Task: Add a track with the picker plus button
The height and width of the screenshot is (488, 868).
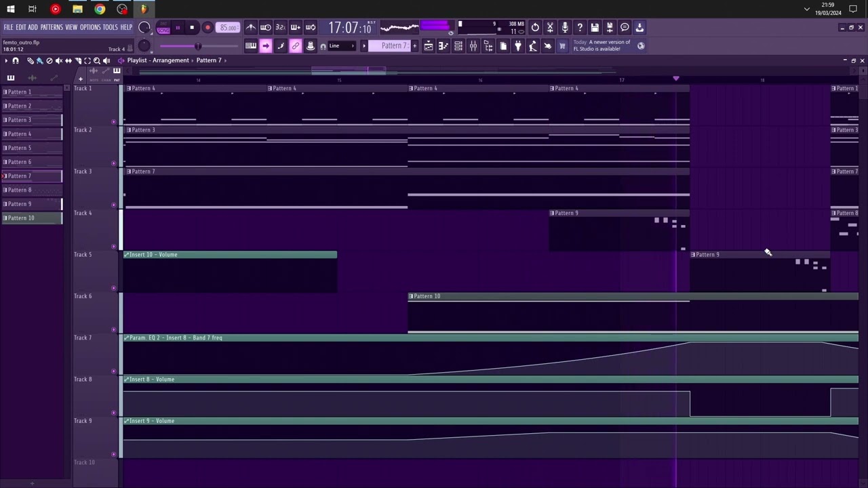Action: pos(81,79)
